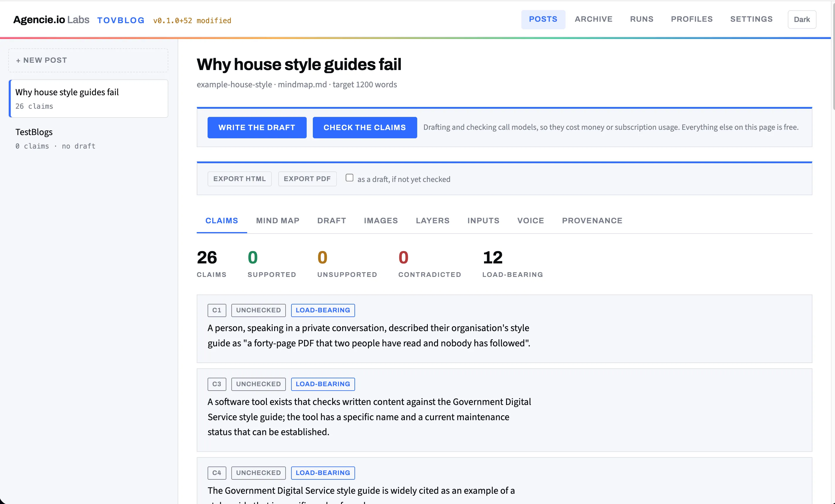Open the Layers tab

(432, 221)
